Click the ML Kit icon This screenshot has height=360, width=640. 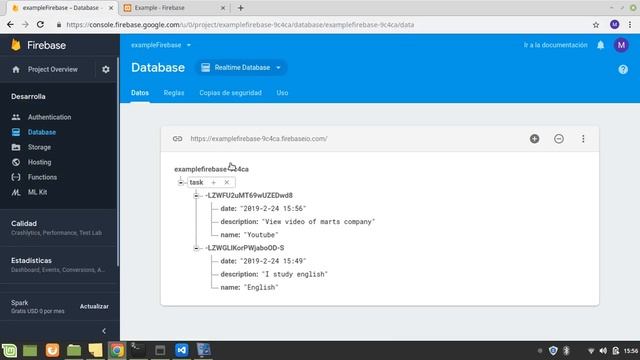tap(16, 192)
